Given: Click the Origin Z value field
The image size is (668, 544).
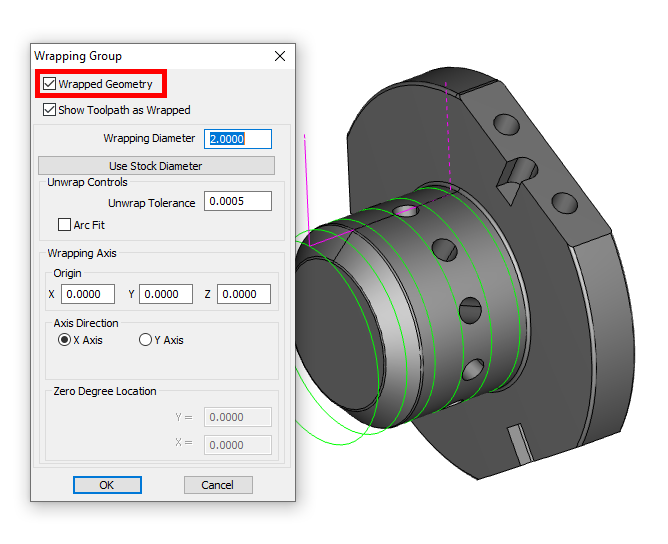Looking at the screenshot, I should 244,294.
